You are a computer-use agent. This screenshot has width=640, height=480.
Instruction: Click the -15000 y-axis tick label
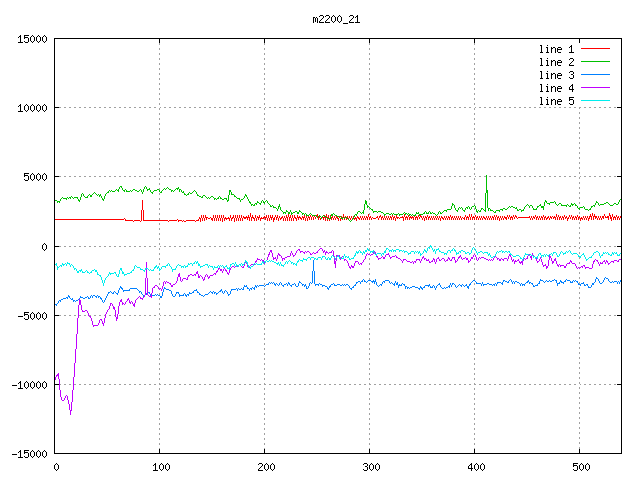(28, 454)
